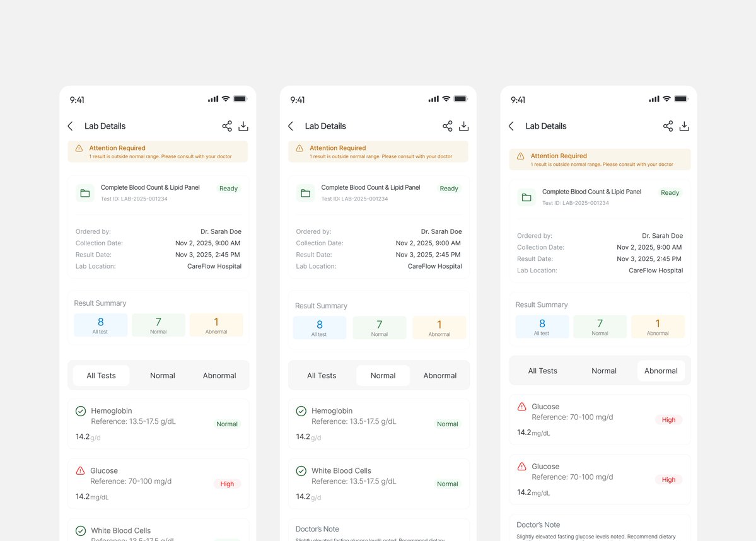This screenshot has height=541, width=756.
Task: Download lab report on left phone screen
Action: (x=243, y=126)
